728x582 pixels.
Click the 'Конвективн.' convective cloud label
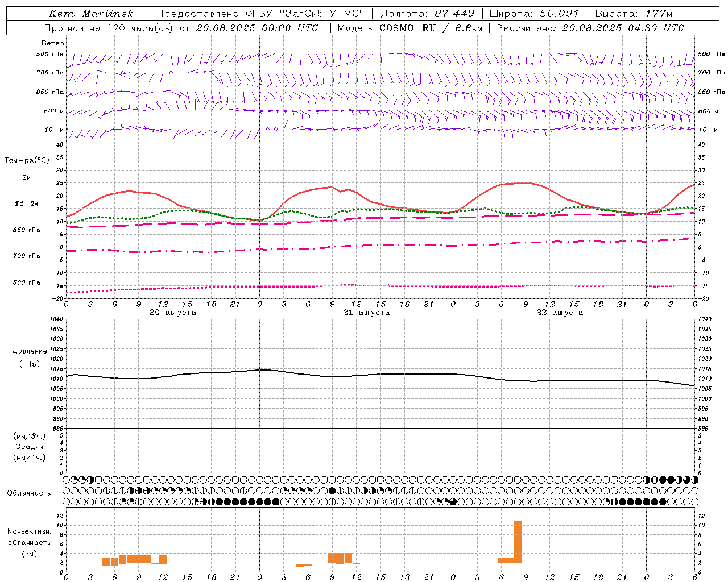pyautogui.click(x=29, y=531)
